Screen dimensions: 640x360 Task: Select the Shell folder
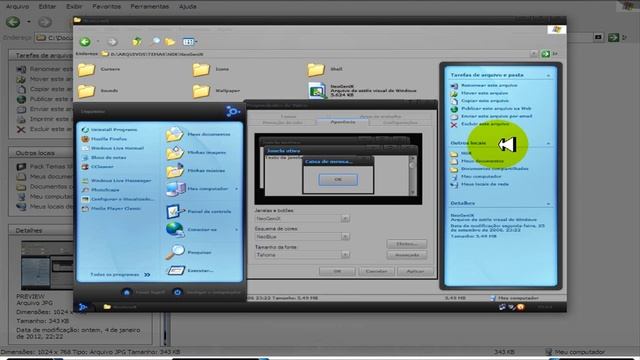325,70
